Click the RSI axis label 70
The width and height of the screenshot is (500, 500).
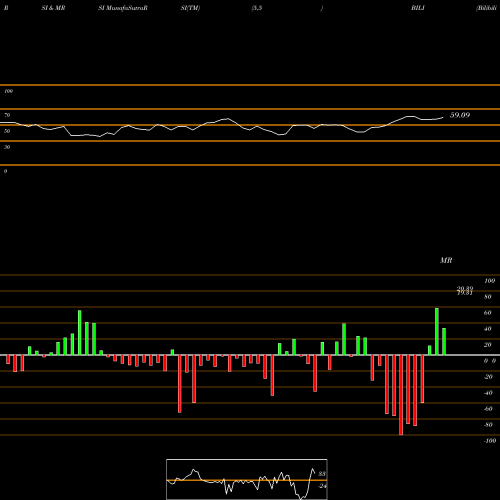[x=7, y=115]
